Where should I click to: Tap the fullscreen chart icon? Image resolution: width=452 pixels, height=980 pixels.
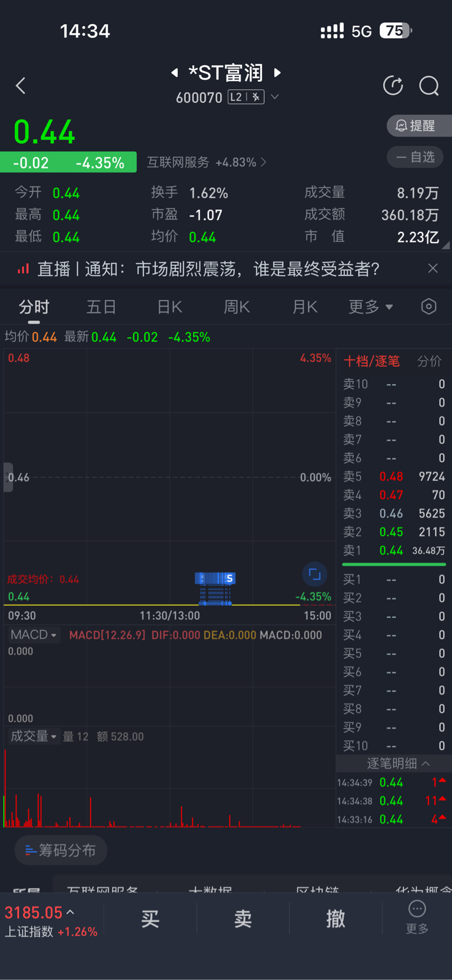coord(315,574)
